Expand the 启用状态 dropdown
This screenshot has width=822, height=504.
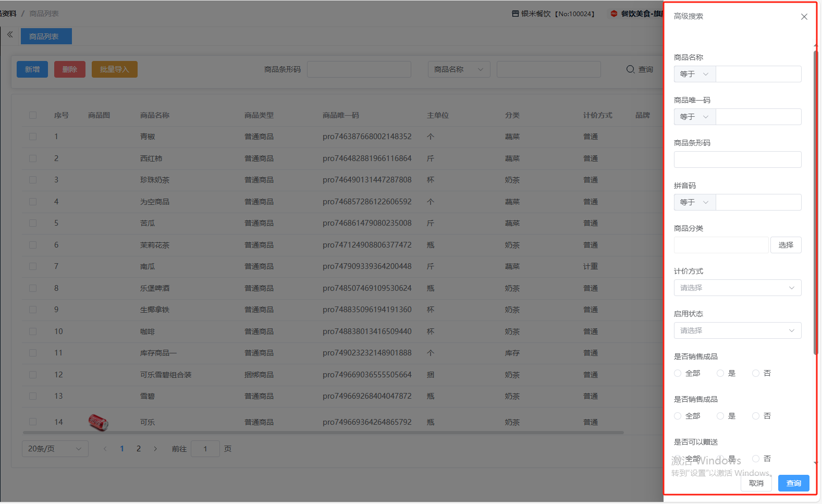[737, 330]
